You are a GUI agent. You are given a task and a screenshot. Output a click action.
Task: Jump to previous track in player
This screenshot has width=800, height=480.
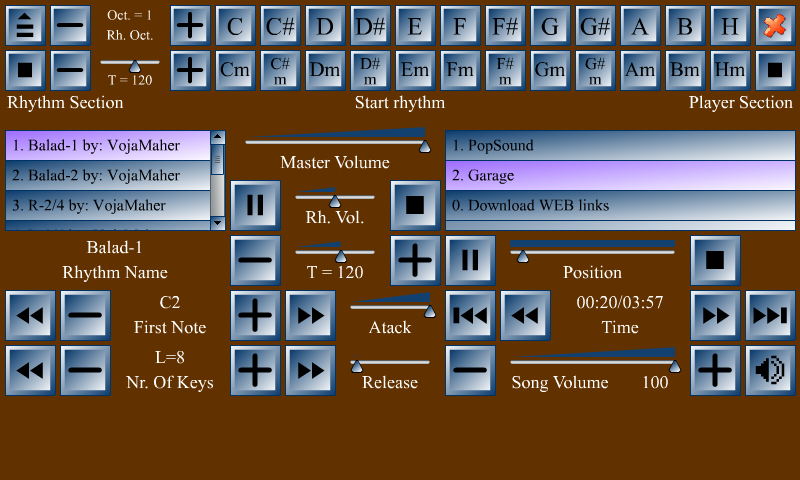pos(470,315)
